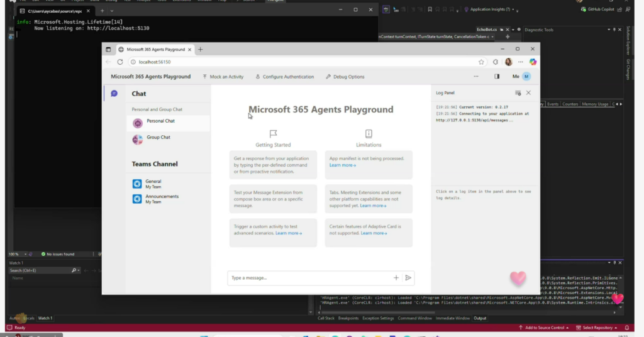Close the Log Panel

pyautogui.click(x=528, y=93)
